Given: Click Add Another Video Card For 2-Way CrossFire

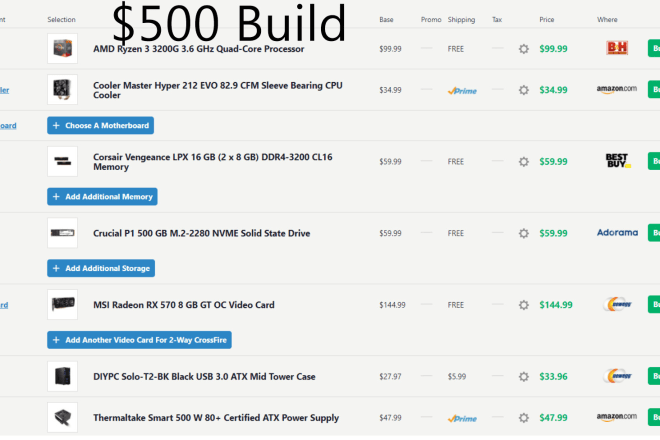Looking at the screenshot, I should pyautogui.click(x=139, y=340).
